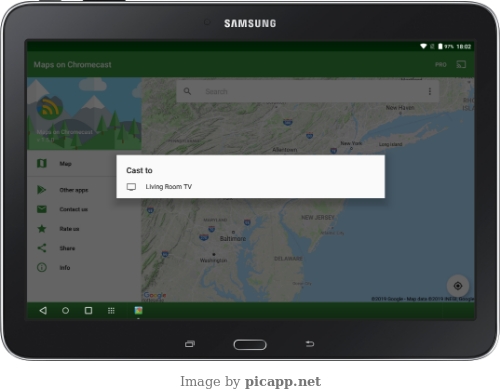Tap the Share icon in drawer
Screen dimensions: 500x391
coord(42,248)
